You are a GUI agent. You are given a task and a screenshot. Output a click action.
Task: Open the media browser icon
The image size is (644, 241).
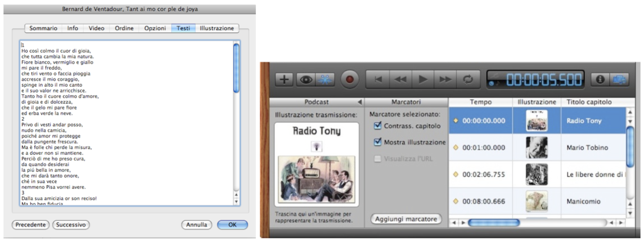tap(619, 79)
